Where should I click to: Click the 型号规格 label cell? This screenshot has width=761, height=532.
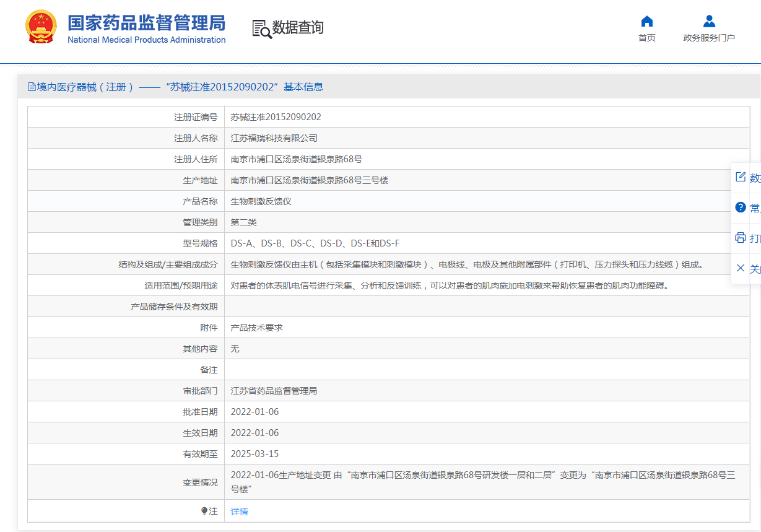point(126,243)
